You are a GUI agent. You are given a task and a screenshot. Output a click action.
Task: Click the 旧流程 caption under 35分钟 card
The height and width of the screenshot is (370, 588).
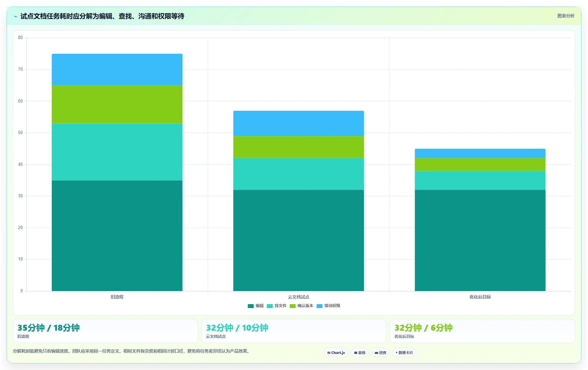(23, 337)
